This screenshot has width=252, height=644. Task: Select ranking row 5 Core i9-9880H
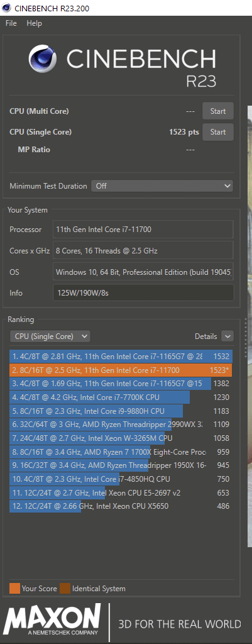tap(121, 411)
